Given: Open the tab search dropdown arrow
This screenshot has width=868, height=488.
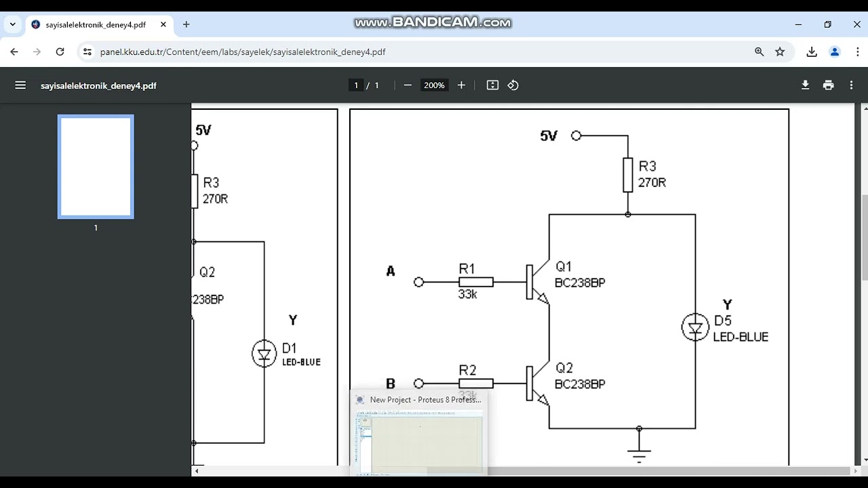Looking at the screenshot, I should pos(12,24).
